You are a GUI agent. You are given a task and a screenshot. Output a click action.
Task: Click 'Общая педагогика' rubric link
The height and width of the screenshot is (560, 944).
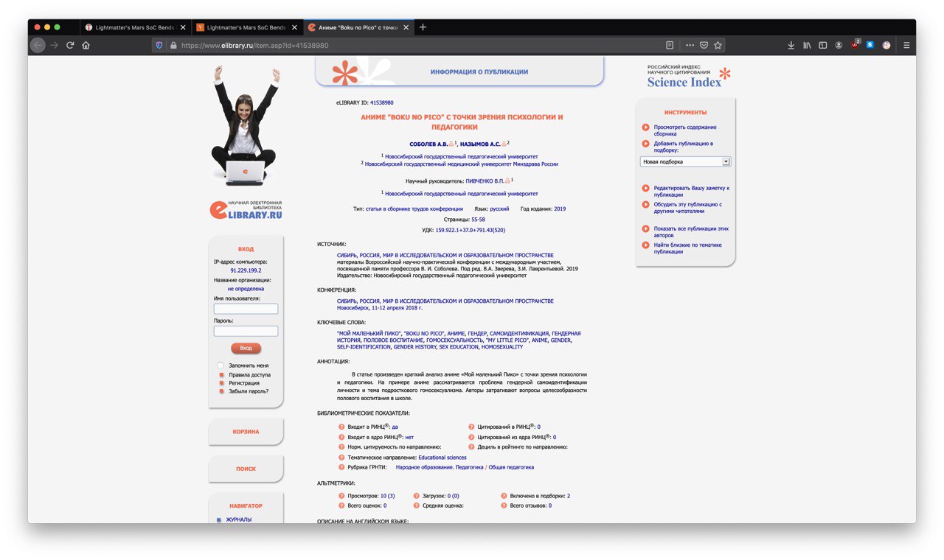pos(512,467)
